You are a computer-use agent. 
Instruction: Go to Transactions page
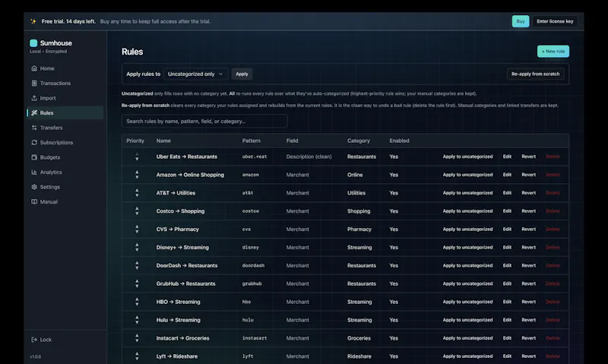click(55, 84)
